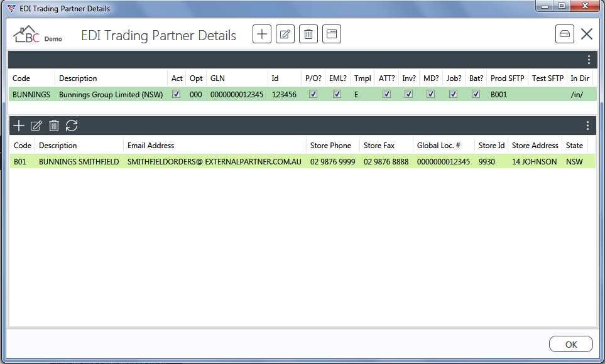605x364 pixels.
Task: Click the Store Id column header
Action: (491, 146)
